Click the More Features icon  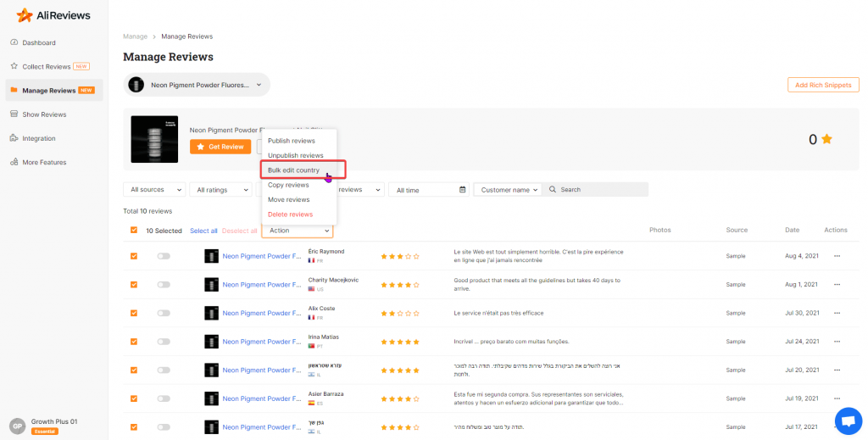pos(14,162)
